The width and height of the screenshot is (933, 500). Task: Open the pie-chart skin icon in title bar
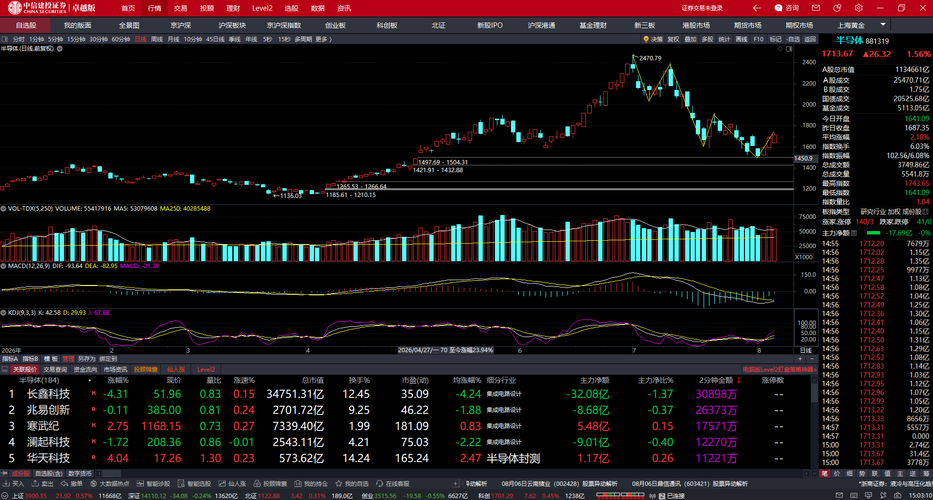[x=837, y=8]
